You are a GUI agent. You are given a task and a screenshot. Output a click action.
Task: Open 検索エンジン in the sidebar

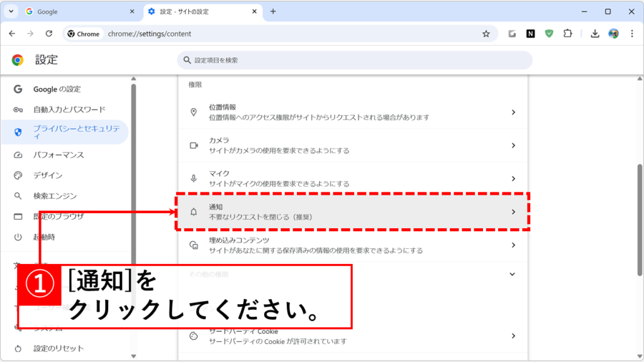coord(65,196)
